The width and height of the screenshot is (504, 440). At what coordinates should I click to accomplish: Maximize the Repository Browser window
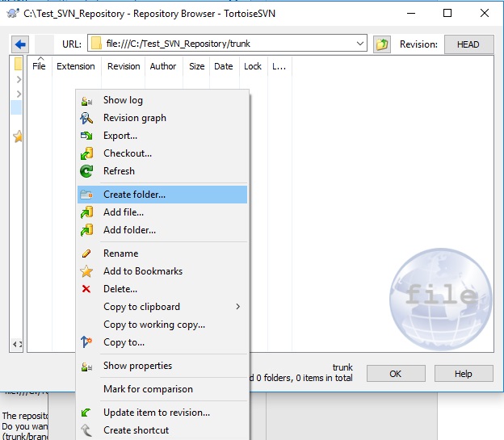click(447, 13)
